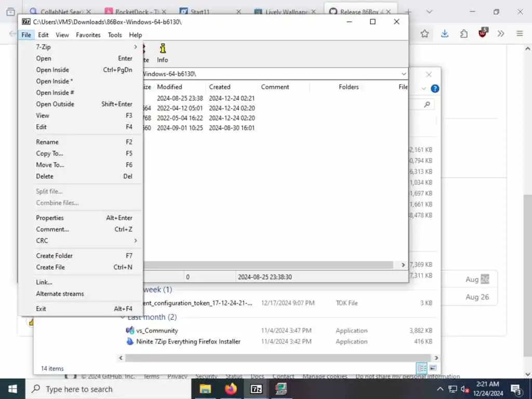Choose Create Folder menu entry
This screenshot has width=532, height=399.
pos(82,256)
